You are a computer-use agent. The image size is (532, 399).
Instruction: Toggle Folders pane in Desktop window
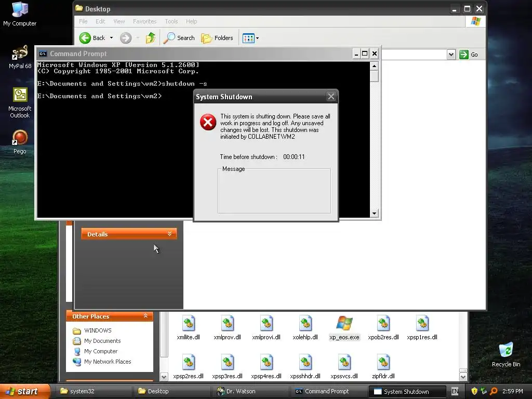[217, 38]
